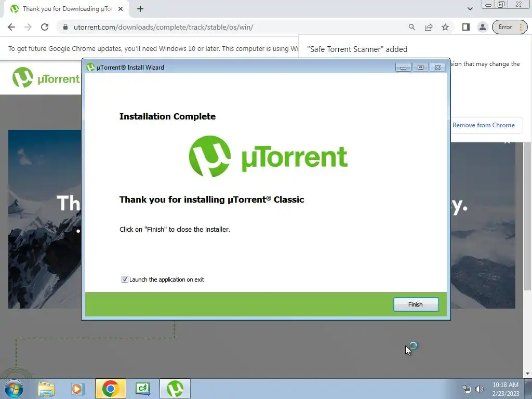532x399 pixels.
Task: Click the Installation Complete heading
Action: [x=168, y=116]
